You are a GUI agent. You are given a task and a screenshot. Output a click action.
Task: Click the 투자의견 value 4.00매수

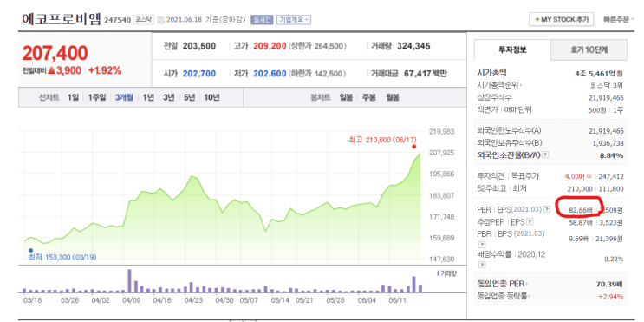pyautogui.click(x=577, y=176)
